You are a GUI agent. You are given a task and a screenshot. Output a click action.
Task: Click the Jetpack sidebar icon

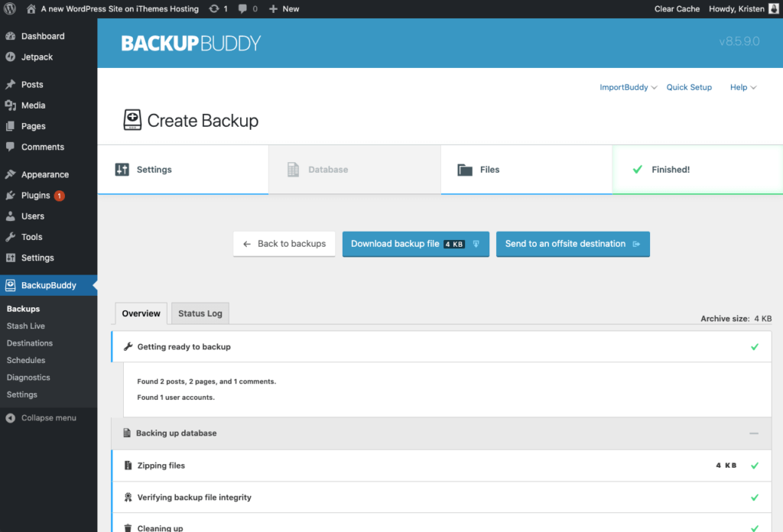click(x=11, y=57)
